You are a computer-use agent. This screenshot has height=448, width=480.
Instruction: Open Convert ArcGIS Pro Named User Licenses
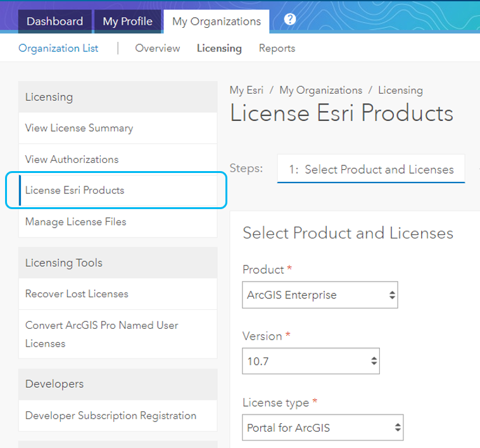118,334
